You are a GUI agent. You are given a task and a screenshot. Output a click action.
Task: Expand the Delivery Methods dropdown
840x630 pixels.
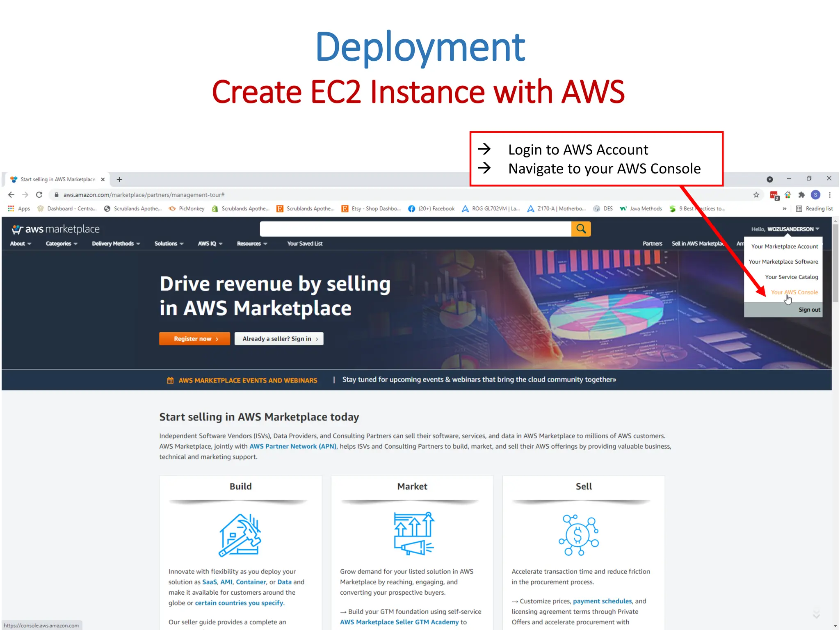pyautogui.click(x=116, y=244)
